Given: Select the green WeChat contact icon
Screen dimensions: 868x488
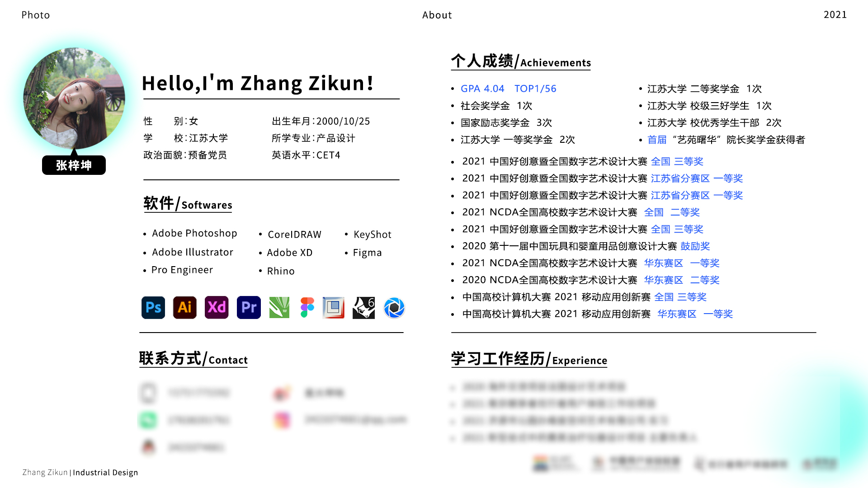Looking at the screenshot, I should (148, 420).
